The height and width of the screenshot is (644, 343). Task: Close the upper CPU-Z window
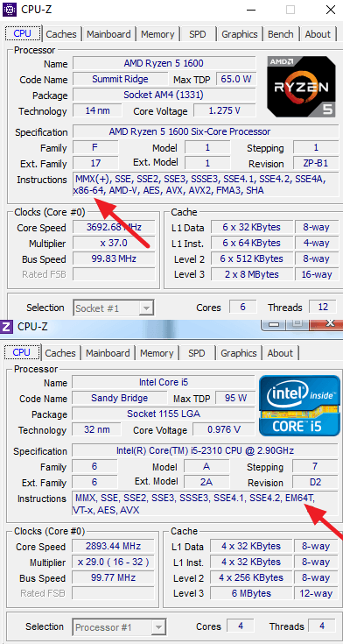click(331, 10)
